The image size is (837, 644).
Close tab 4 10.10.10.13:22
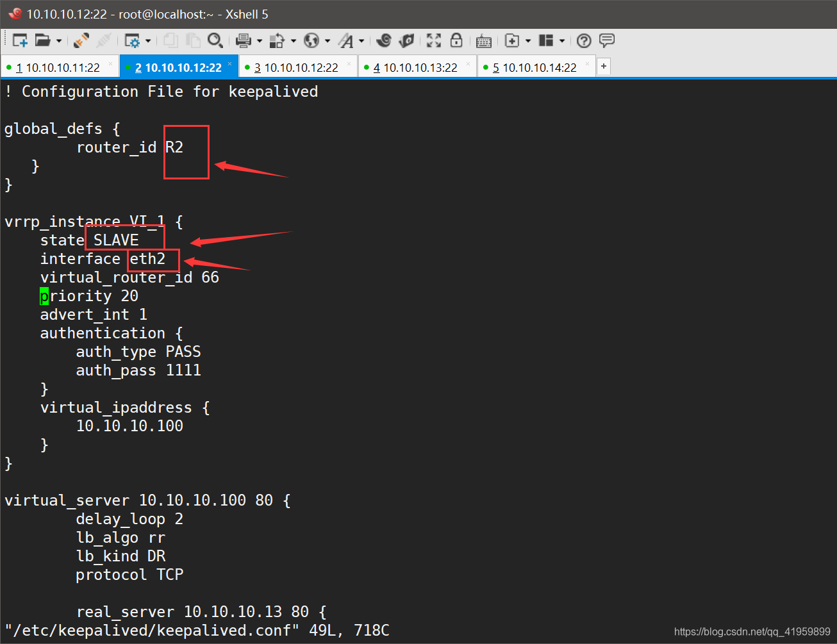pos(468,63)
